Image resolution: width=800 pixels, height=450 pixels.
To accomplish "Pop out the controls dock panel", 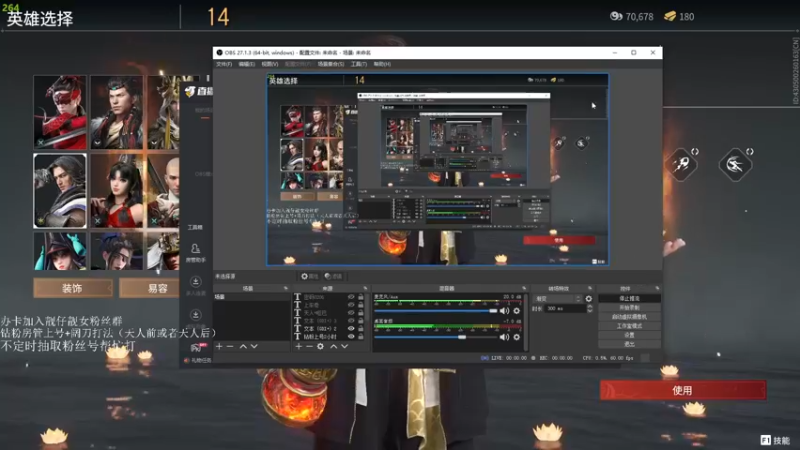I will [657, 288].
